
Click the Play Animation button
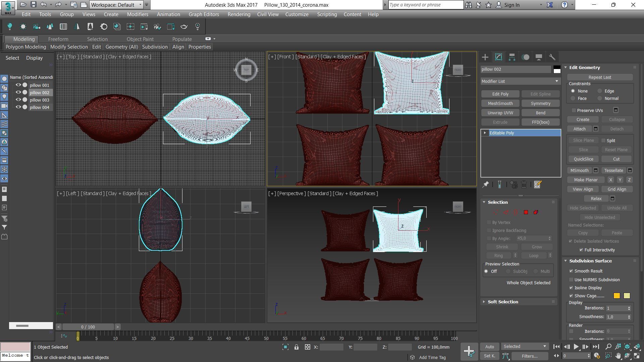(576, 347)
